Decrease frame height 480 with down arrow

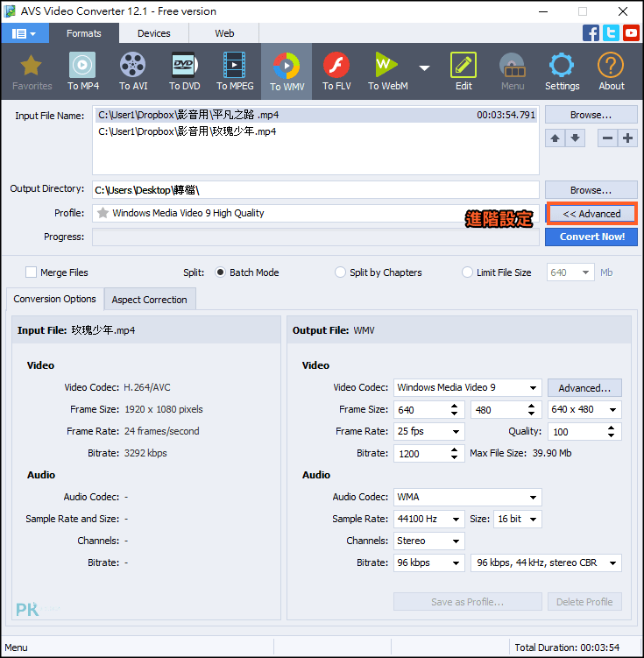pyautogui.click(x=532, y=414)
